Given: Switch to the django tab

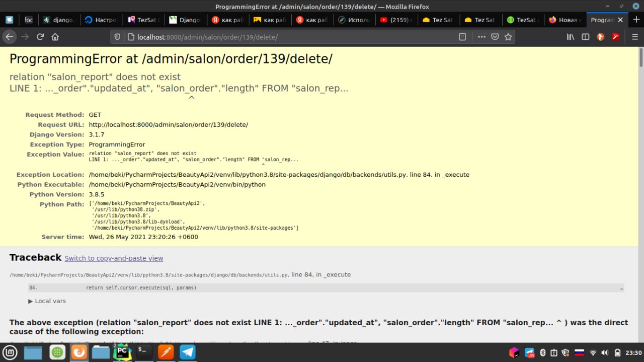Looking at the screenshot, I should pos(59,20).
